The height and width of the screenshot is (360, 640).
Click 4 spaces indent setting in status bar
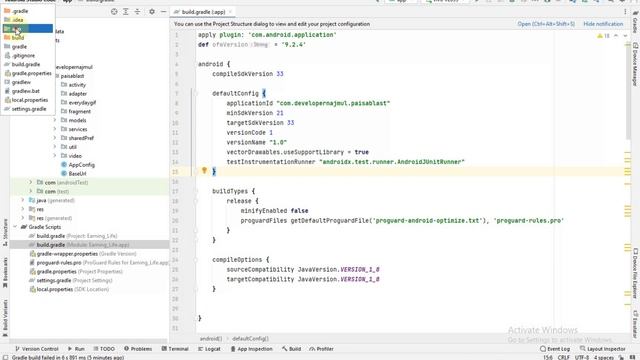[603, 358]
